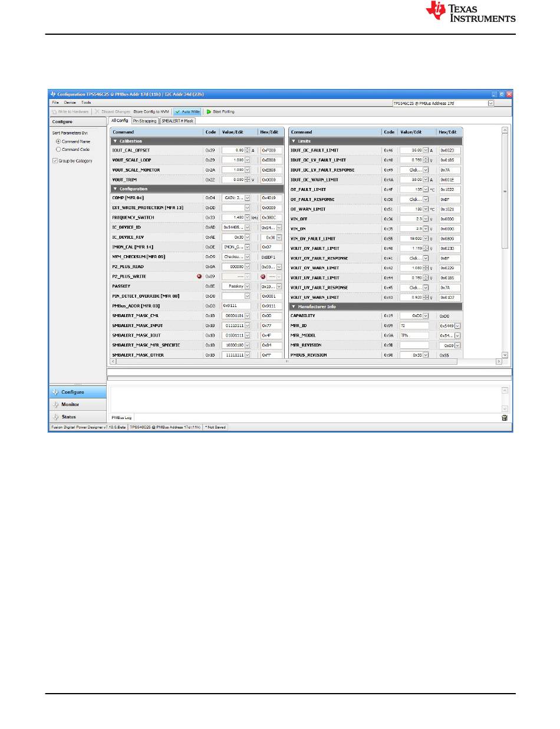Click the PMBus_ADDR [MFR 03] value field
Image resolution: width=560 pixels, height=729 pixels.
point(236,306)
